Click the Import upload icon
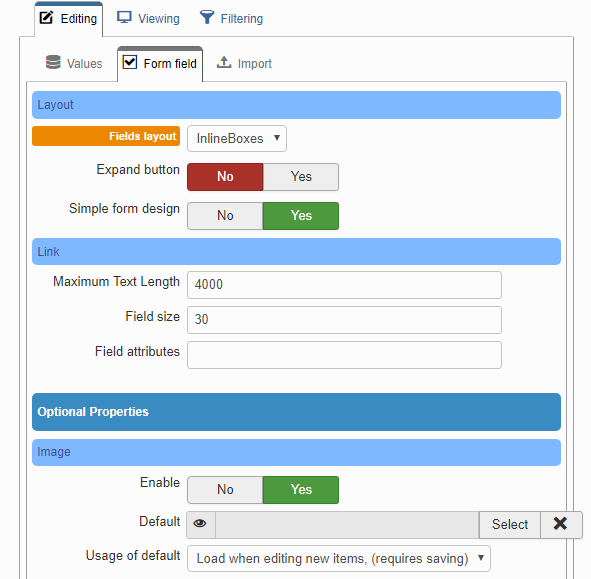The height and width of the screenshot is (579, 591). [x=224, y=62]
